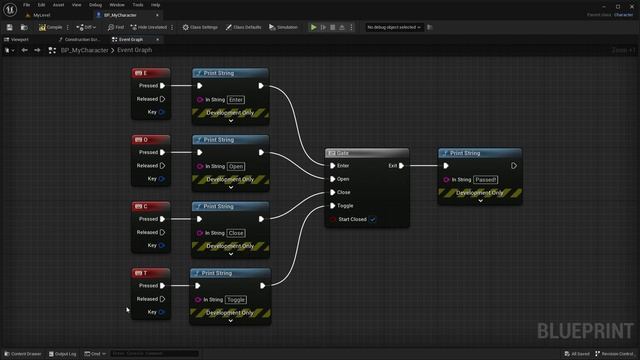Click the Gate node Exit pin
This screenshot has width=640, height=360.
[402, 166]
